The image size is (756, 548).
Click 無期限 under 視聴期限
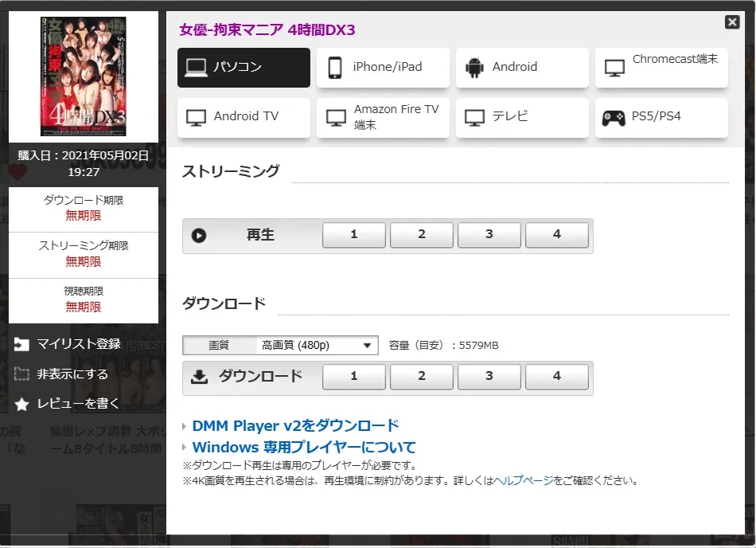[x=84, y=307]
